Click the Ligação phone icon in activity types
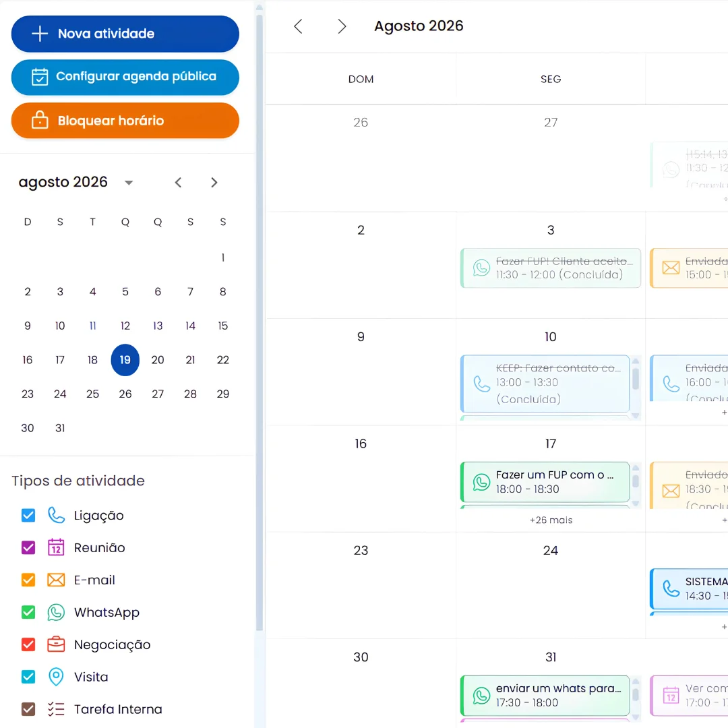This screenshot has height=728, width=728. [56, 515]
